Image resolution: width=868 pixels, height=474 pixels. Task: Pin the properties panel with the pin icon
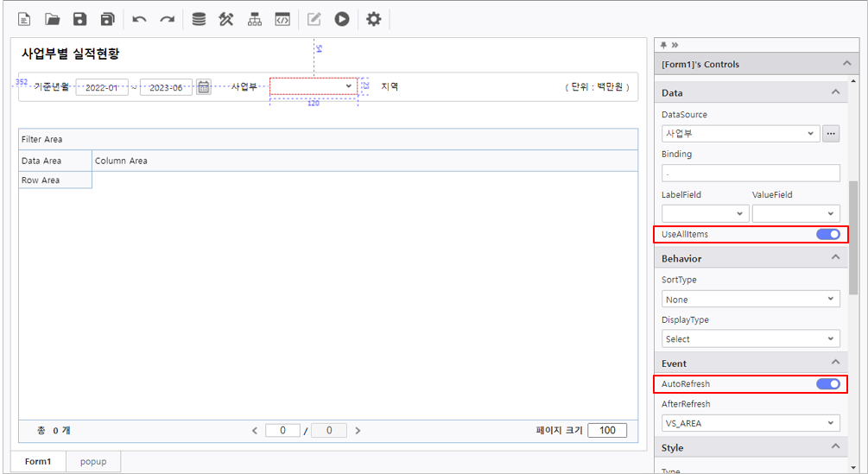click(663, 45)
